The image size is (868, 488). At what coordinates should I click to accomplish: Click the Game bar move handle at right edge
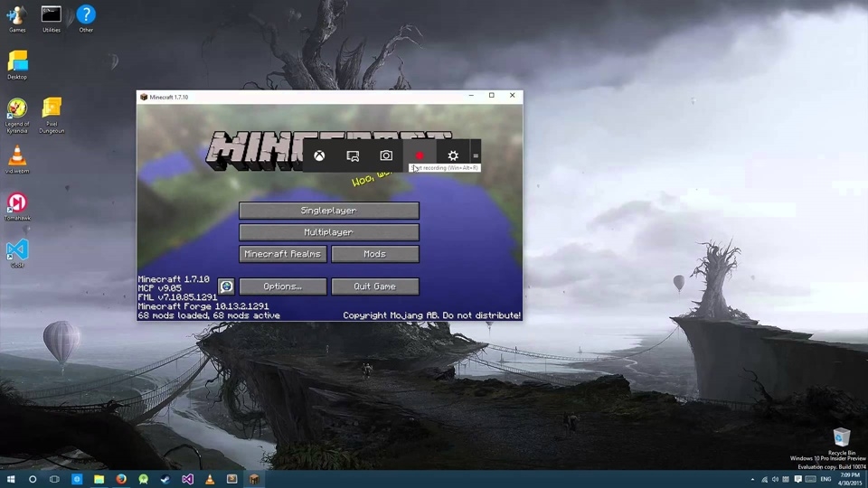(476, 156)
